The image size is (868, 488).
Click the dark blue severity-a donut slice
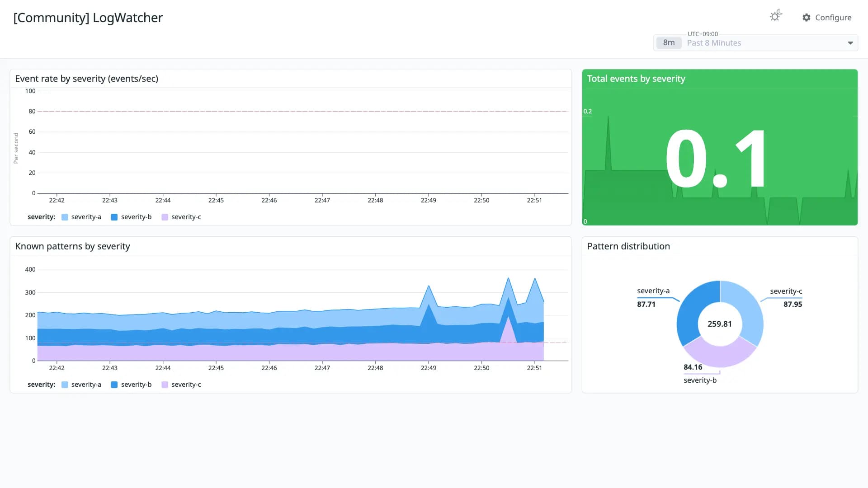692,312
